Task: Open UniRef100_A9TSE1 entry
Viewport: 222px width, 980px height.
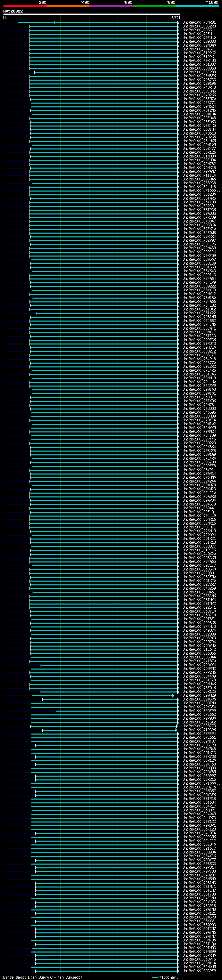Action: 199,619
